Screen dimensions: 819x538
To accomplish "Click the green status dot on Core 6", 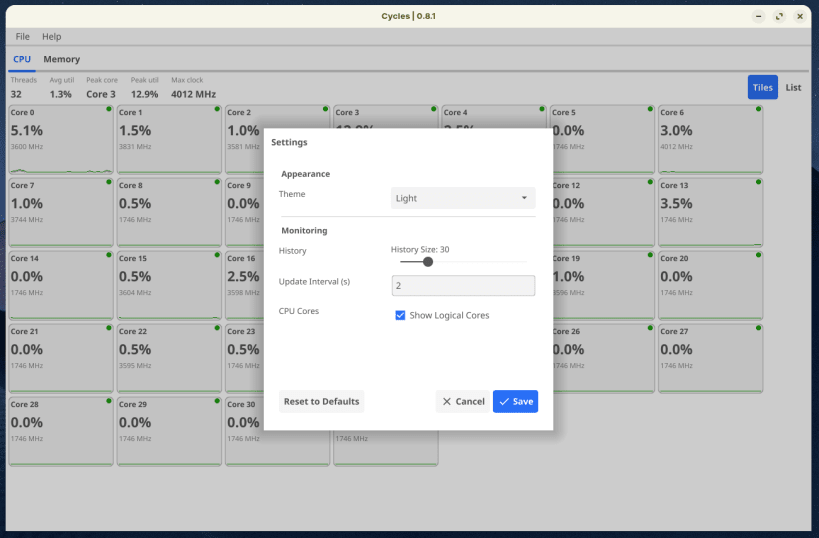I will pyautogui.click(x=758, y=109).
